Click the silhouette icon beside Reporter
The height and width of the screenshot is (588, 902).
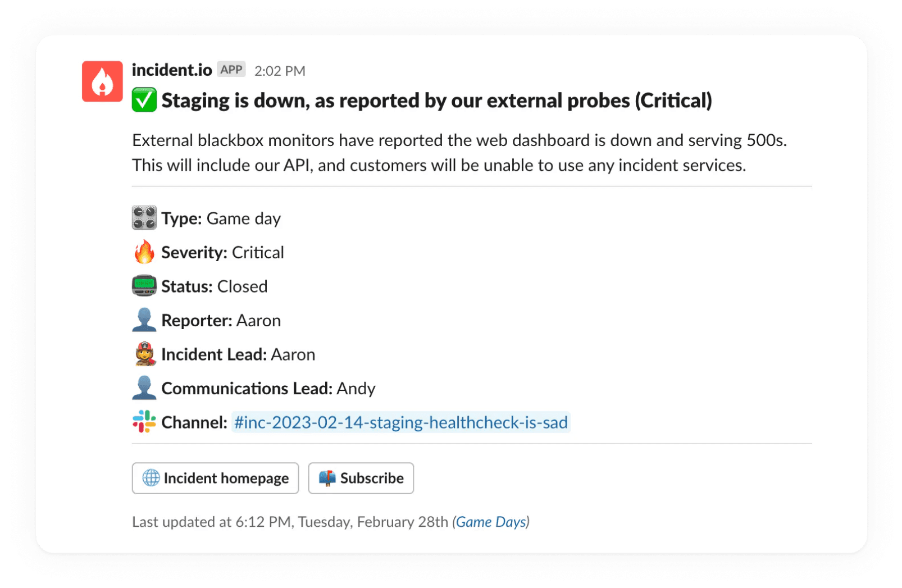point(144,320)
